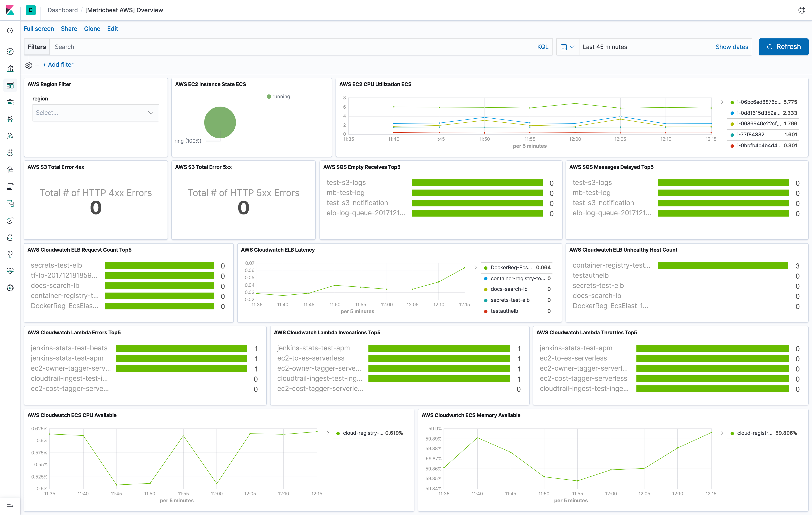Expand the date picker calendar dropdown

pyautogui.click(x=567, y=47)
